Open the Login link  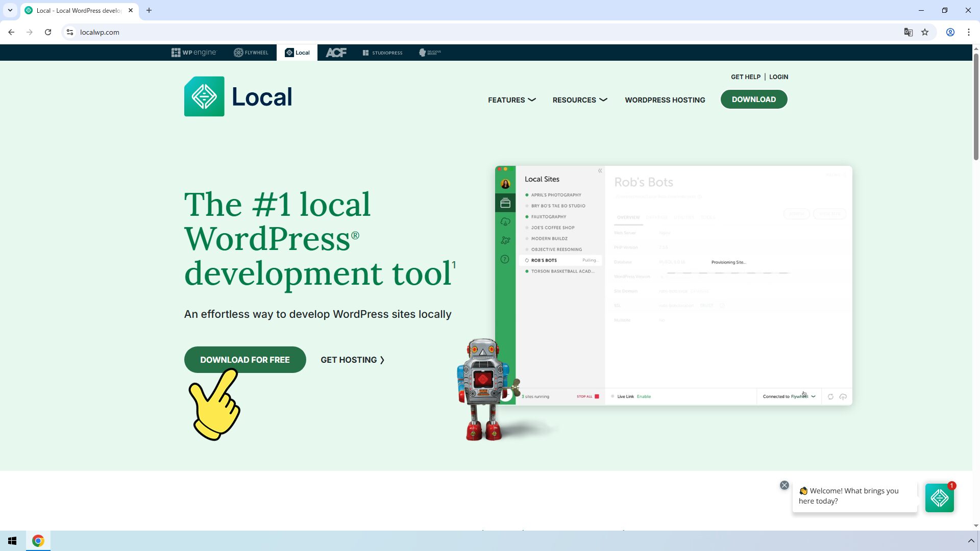tap(778, 77)
